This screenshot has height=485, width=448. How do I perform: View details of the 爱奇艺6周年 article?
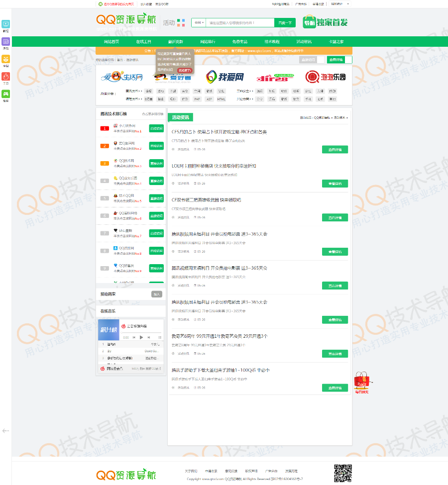[335, 354]
